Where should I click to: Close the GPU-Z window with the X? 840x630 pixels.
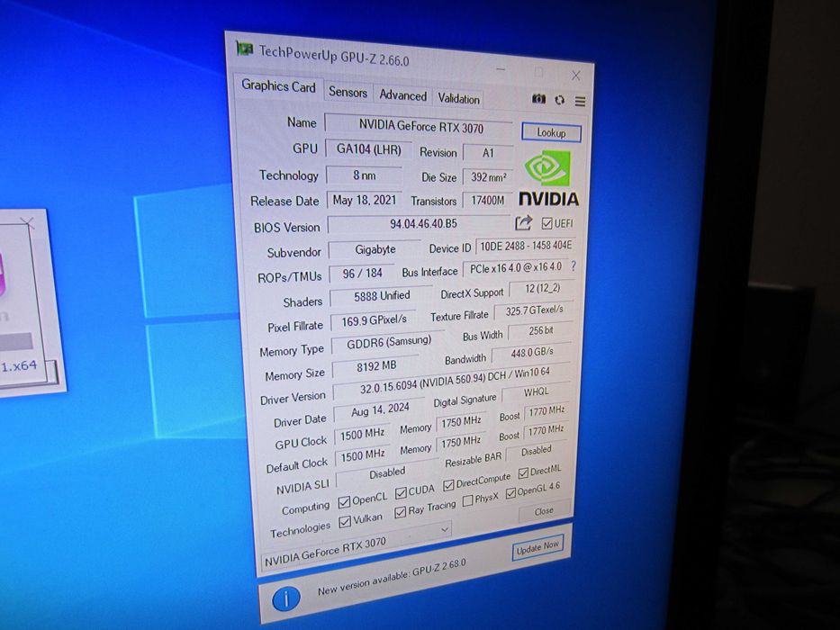coord(576,76)
